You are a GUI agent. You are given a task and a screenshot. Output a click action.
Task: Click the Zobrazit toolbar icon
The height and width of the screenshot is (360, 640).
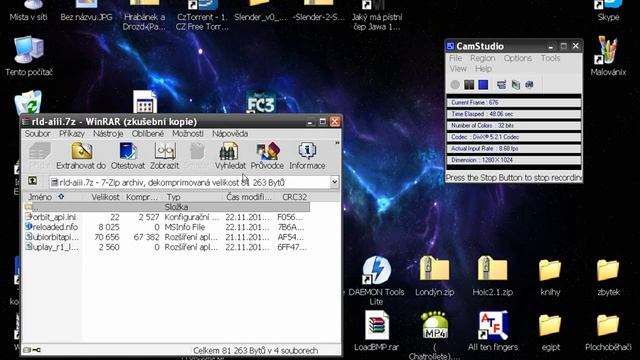pos(164,156)
